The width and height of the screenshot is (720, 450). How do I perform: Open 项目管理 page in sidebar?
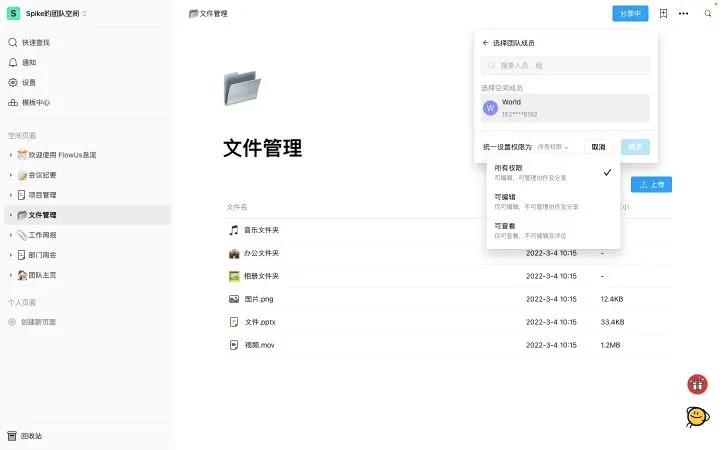42,195
